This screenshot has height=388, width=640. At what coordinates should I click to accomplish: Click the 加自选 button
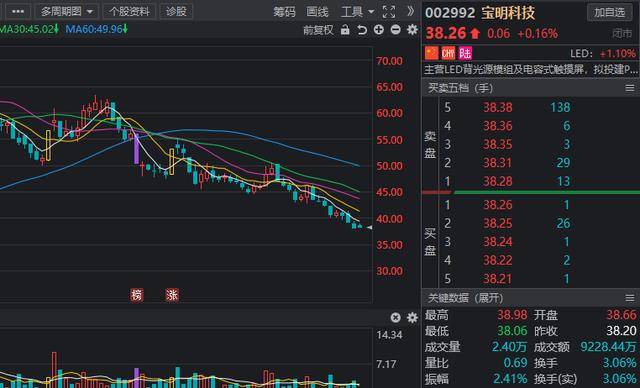(609, 13)
